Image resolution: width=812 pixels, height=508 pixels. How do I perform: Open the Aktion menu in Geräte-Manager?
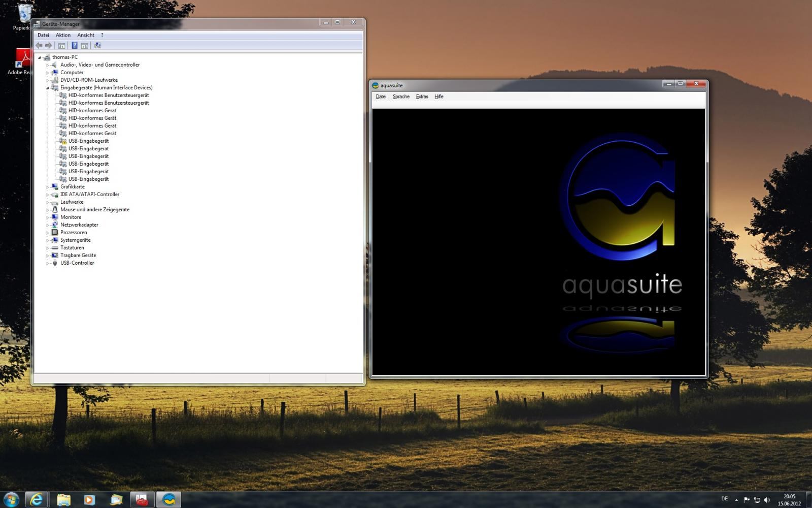pyautogui.click(x=63, y=35)
